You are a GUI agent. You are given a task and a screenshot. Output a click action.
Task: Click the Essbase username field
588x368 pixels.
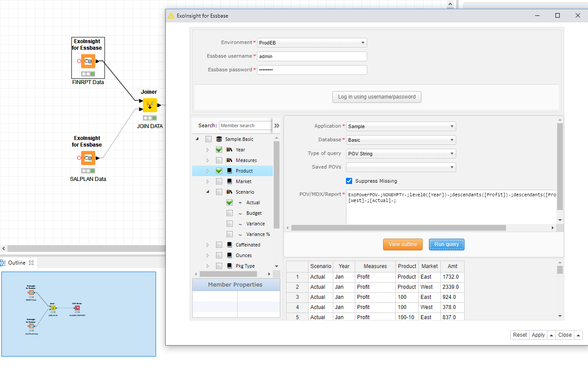312,56
